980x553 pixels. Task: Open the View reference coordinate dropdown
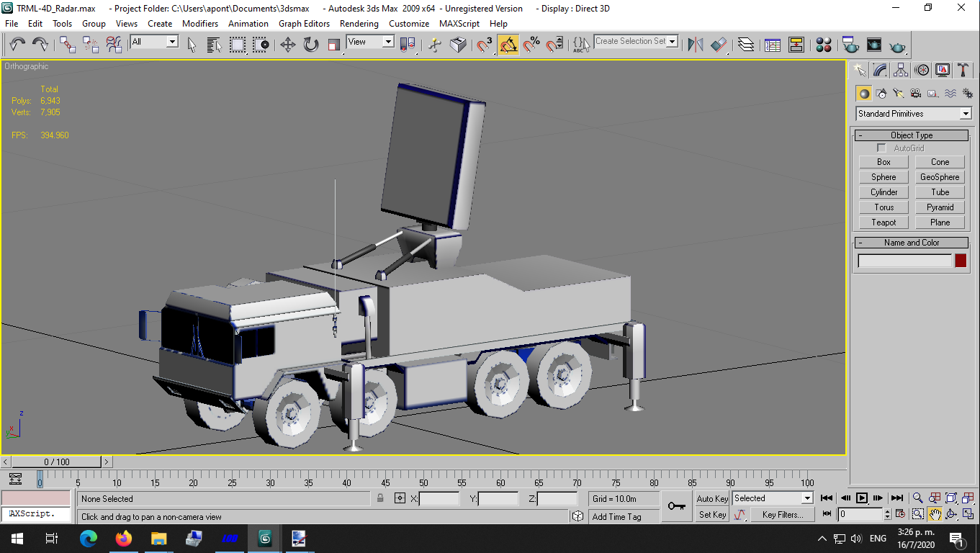click(370, 42)
